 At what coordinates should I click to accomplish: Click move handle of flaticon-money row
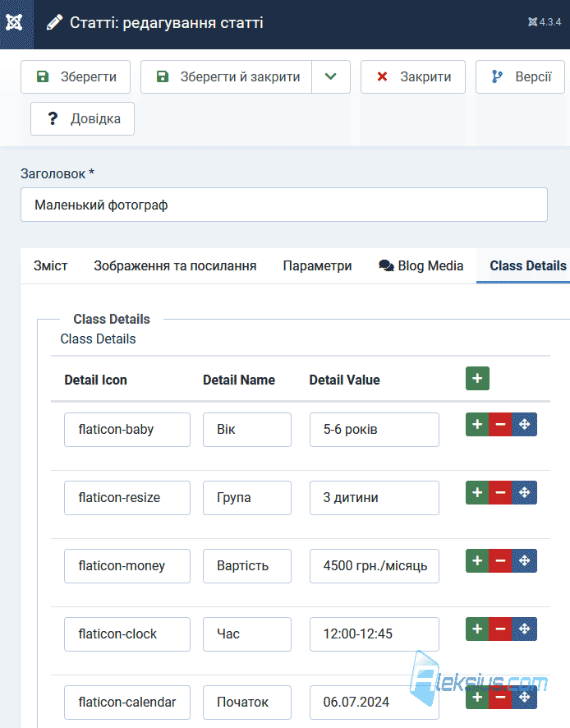(x=525, y=561)
